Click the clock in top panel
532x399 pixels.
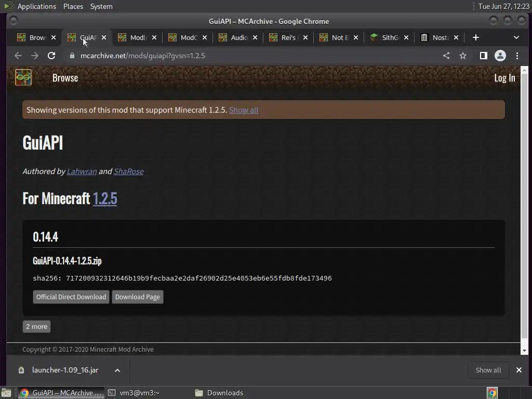coord(503,6)
